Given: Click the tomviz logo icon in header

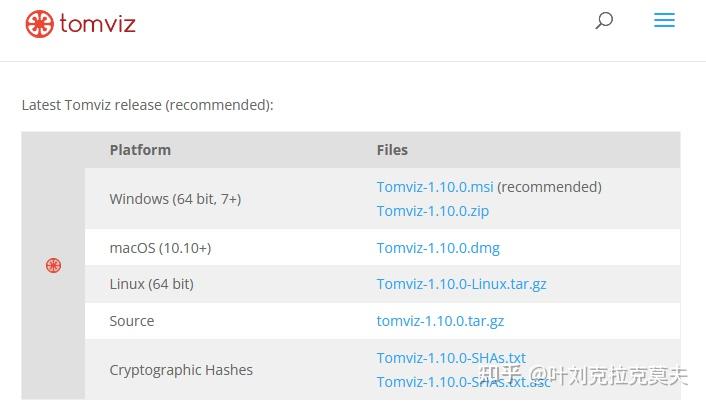Looking at the screenshot, I should (39, 23).
